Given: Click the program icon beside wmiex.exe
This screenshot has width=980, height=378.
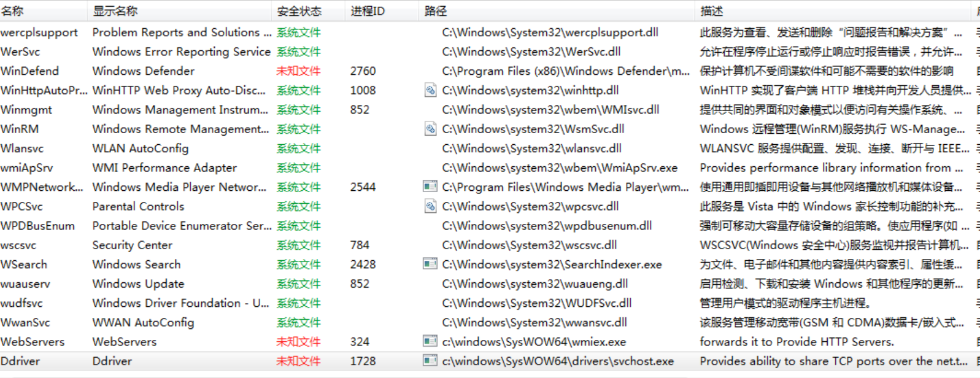Looking at the screenshot, I should [x=430, y=342].
